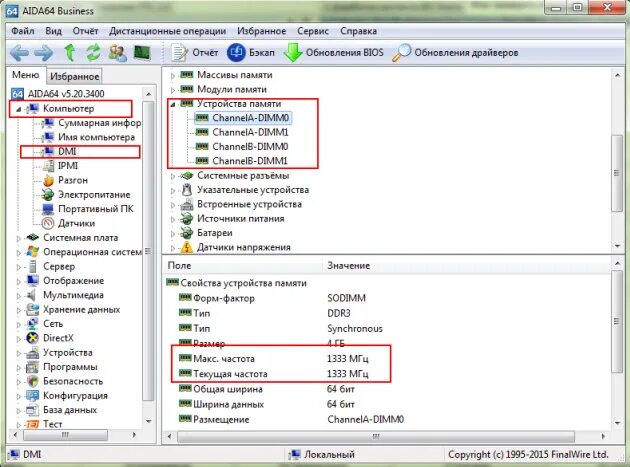
Task: Select ChannelA-DIMM1 memory device
Action: (250, 132)
